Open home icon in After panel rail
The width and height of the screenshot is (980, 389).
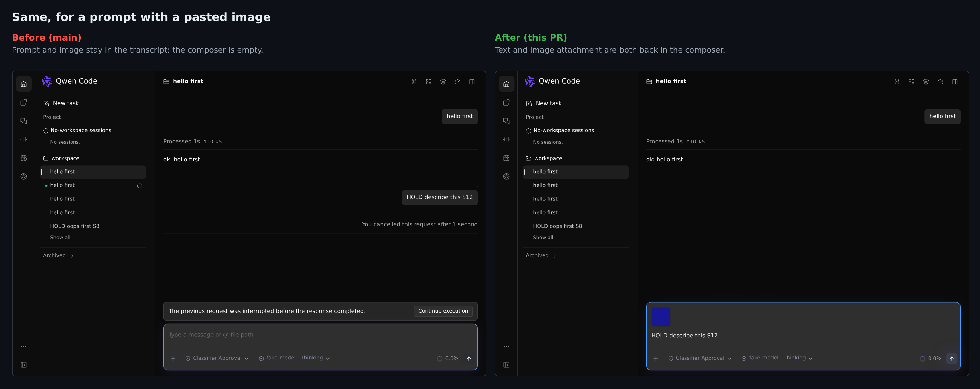[506, 84]
